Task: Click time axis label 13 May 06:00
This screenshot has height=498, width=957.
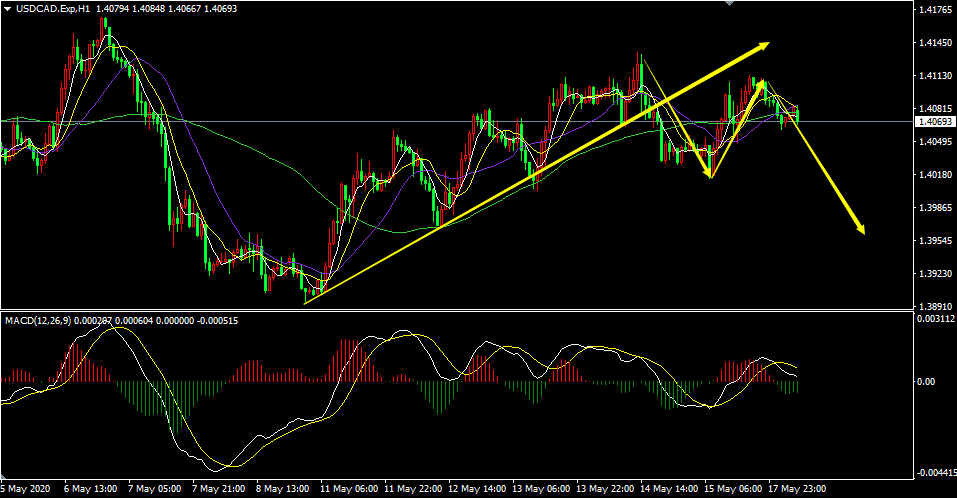Action: pos(541,489)
